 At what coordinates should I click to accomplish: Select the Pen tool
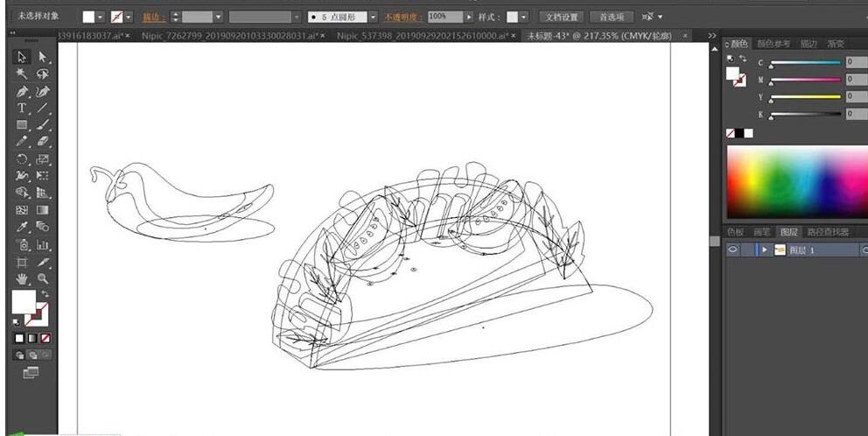click(x=23, y=91)
